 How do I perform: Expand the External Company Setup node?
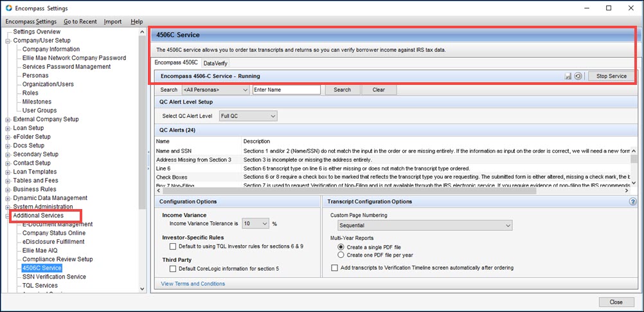pyautogui.click(x=8, y=120)
